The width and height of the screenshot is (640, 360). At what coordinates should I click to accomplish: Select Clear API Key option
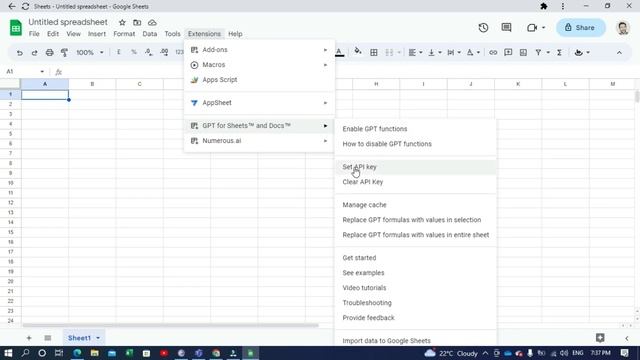[416, 182]
